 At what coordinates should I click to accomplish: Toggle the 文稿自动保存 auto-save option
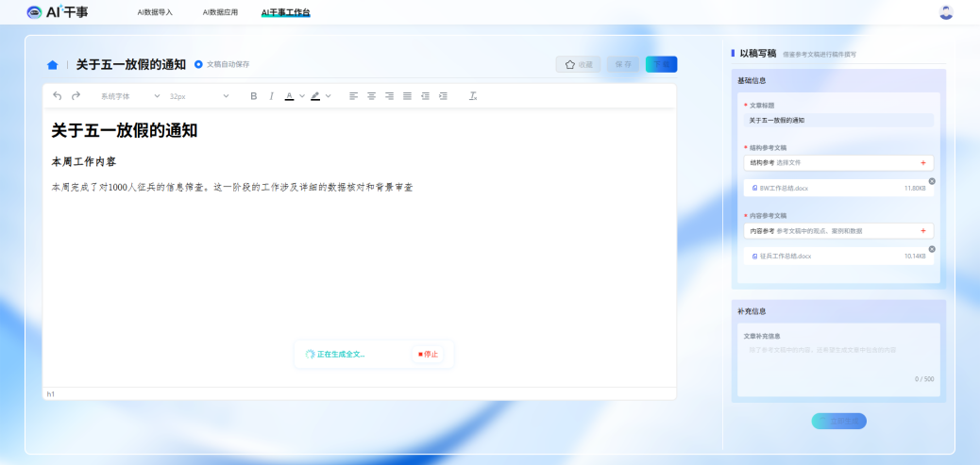click(198, 64)
